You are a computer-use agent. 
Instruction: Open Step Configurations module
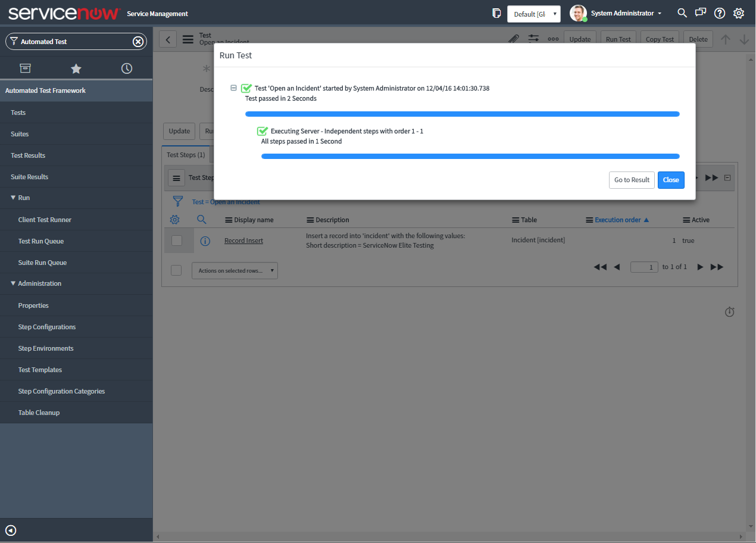(76, 327)
